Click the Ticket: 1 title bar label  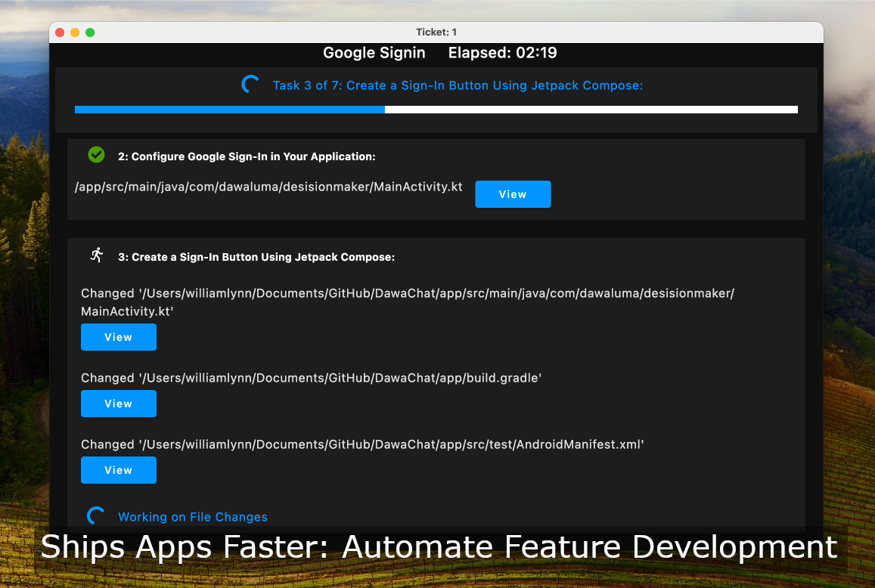coord(436,32)
